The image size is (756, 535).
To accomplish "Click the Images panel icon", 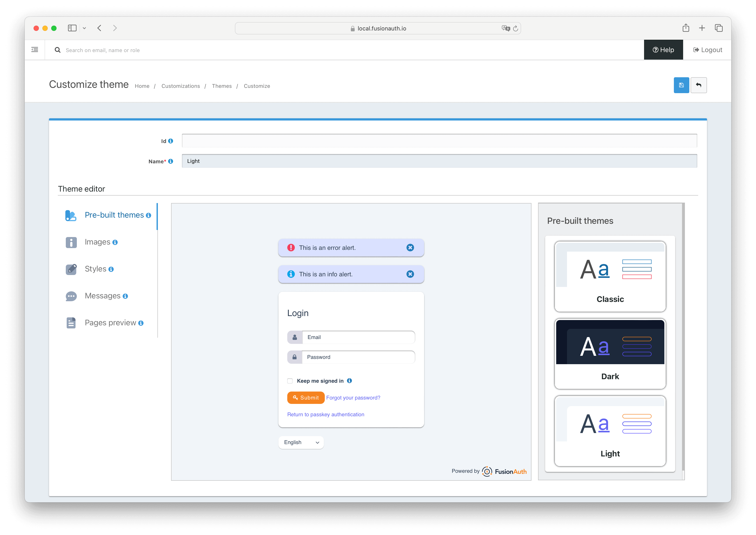I will (x=71, y=241).
